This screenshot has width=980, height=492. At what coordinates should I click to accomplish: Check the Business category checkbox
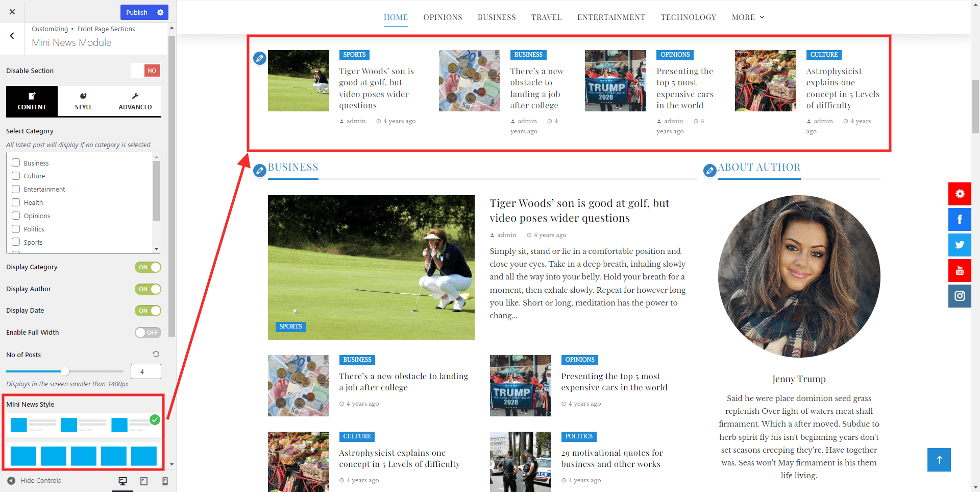coord(16,162)
